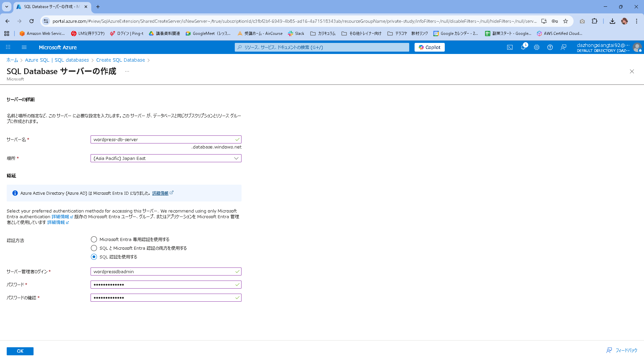Open the notifications bell icon
Viewport: 644px width, 362px height.
click(523, 47)
